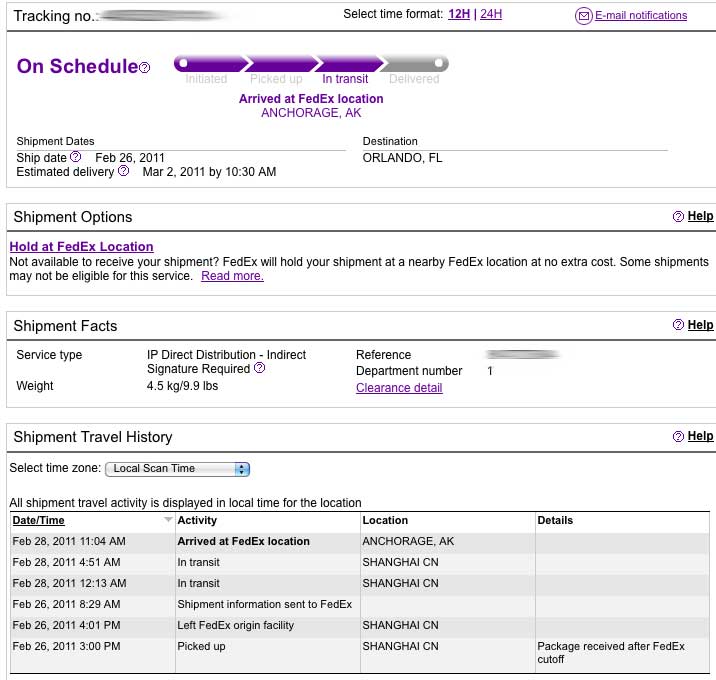Select the '4.5 kg/9.9 lbs' weight value
The width and height of the screenshot is (716, 680).
(182, 386)
